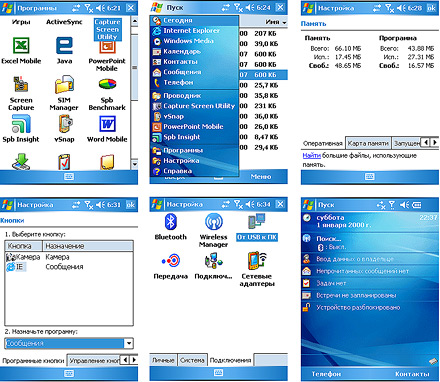Tap Телефон softkey on Today screen
The width and height of the screenshot is (440, 382).
(326, 374)
